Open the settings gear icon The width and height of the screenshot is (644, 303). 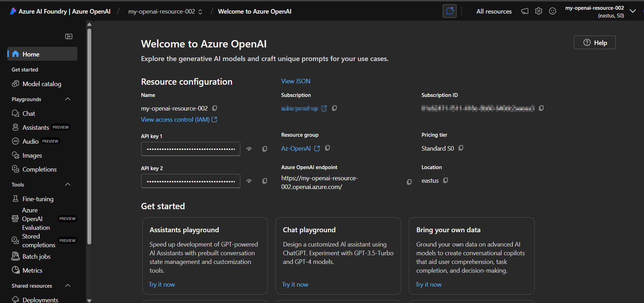point(538,11)
